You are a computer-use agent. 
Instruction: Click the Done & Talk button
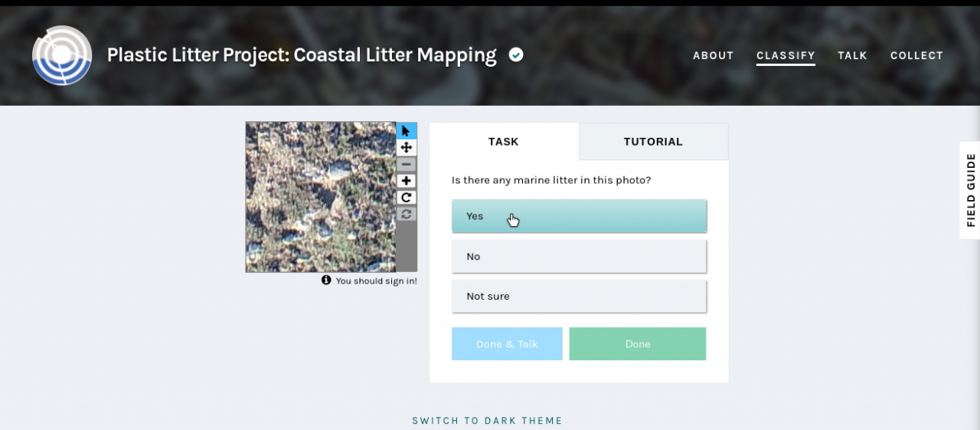coord(507,344)
